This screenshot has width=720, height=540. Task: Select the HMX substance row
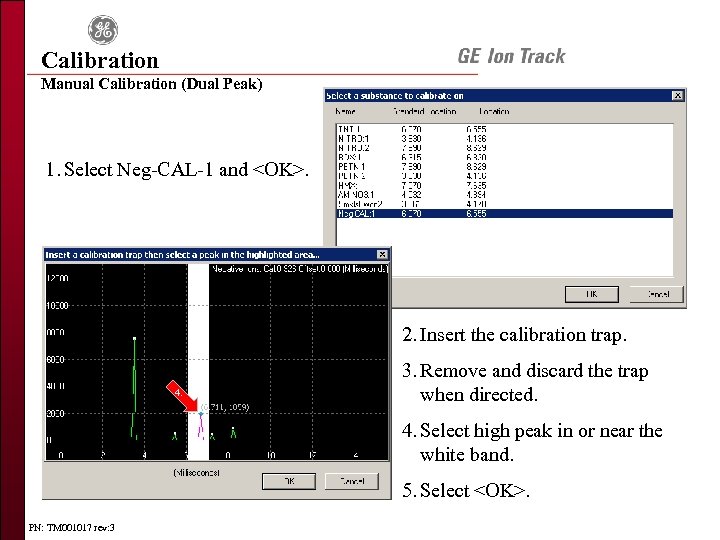(505, 186)
